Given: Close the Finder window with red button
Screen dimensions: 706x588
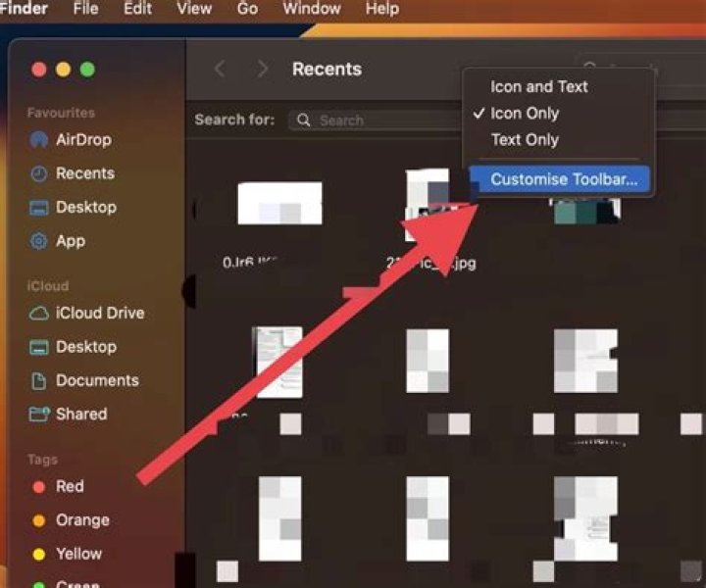Looking at the screenshot, I should coord(39,70).
